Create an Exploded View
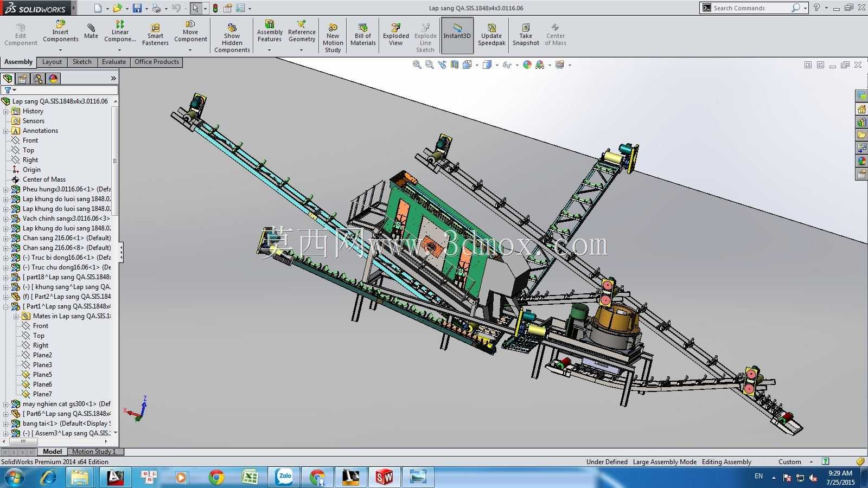 click(x=396, y=35)
